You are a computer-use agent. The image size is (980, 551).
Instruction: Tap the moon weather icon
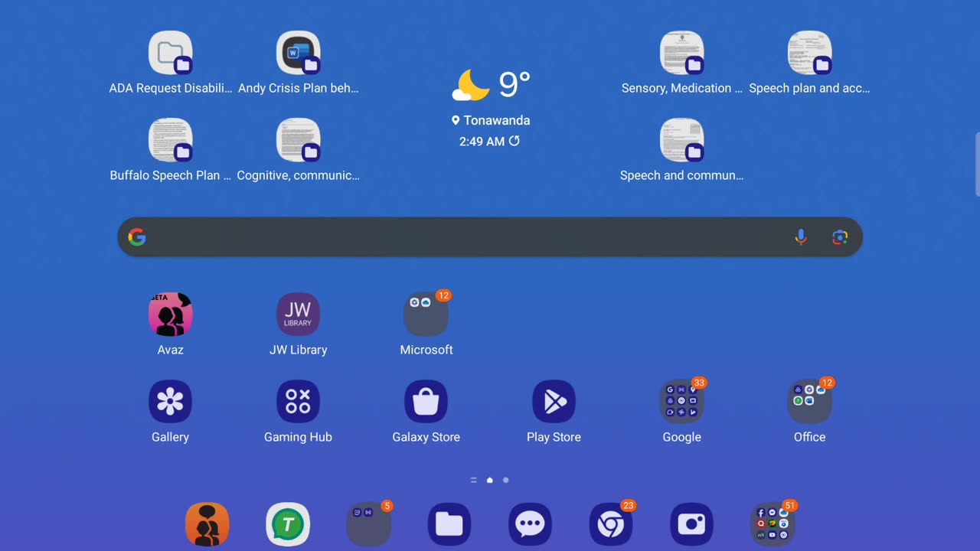(x=470, y=85)
